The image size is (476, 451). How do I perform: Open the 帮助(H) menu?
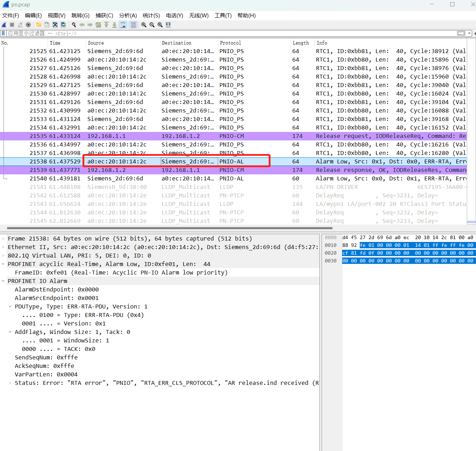tap(247, 16)
